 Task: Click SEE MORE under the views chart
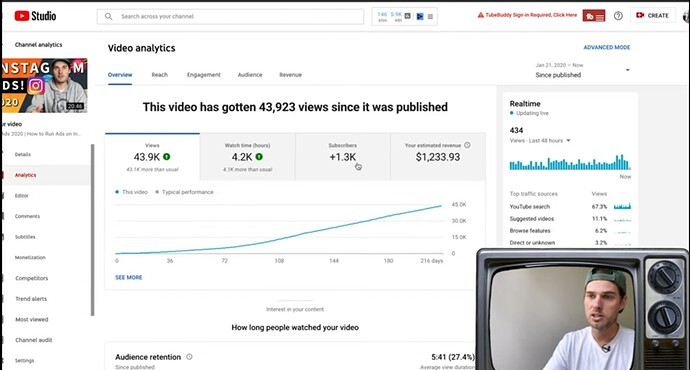[128, 278]
